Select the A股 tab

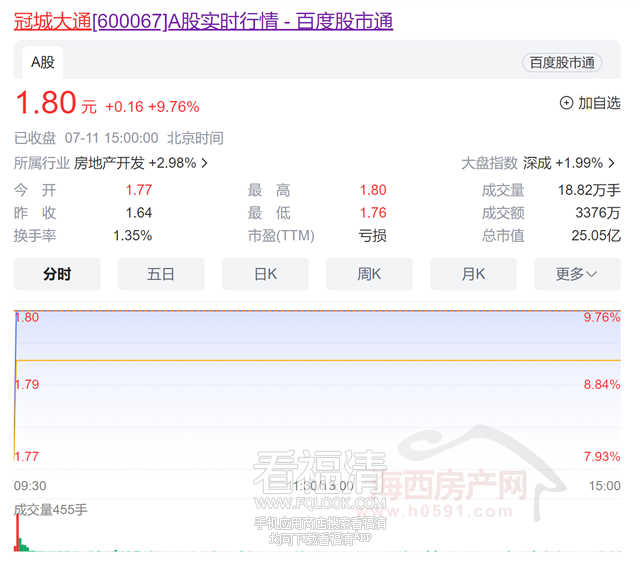coord(42,62)
